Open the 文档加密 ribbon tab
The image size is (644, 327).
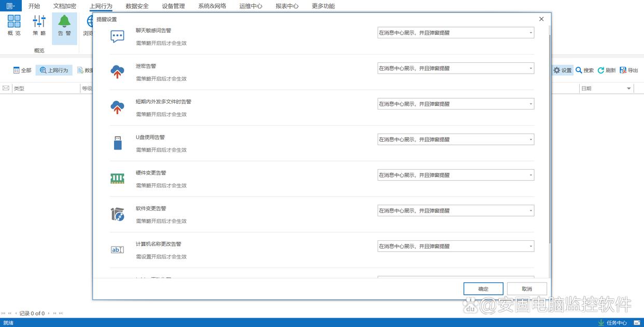pos(65,6)
